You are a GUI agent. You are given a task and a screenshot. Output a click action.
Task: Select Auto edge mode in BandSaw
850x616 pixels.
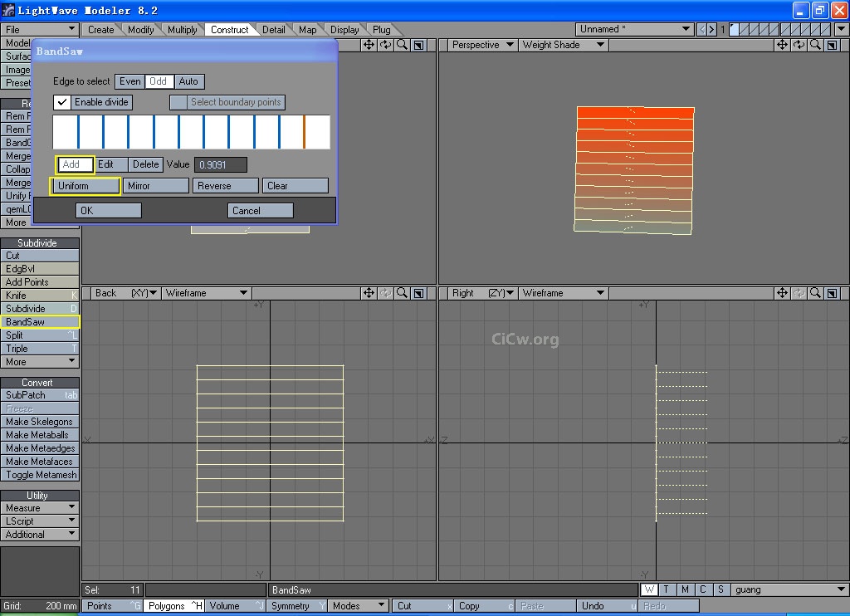188,81
